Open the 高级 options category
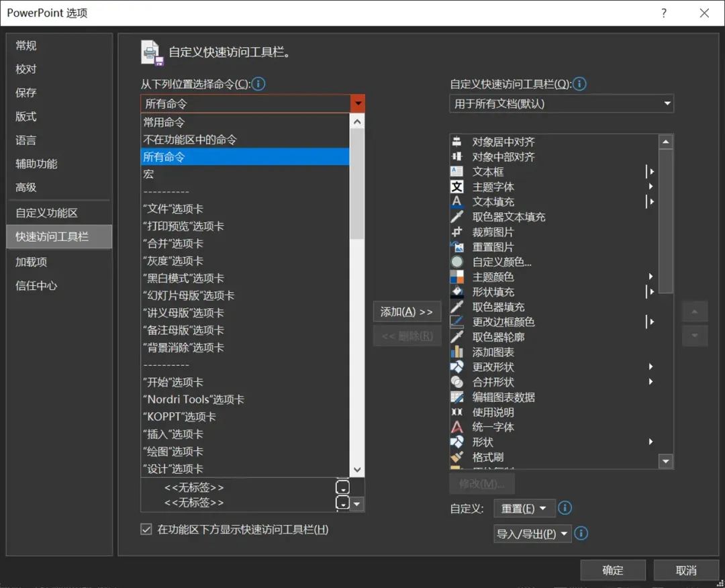The image size is (725, 588). (59, 187)
